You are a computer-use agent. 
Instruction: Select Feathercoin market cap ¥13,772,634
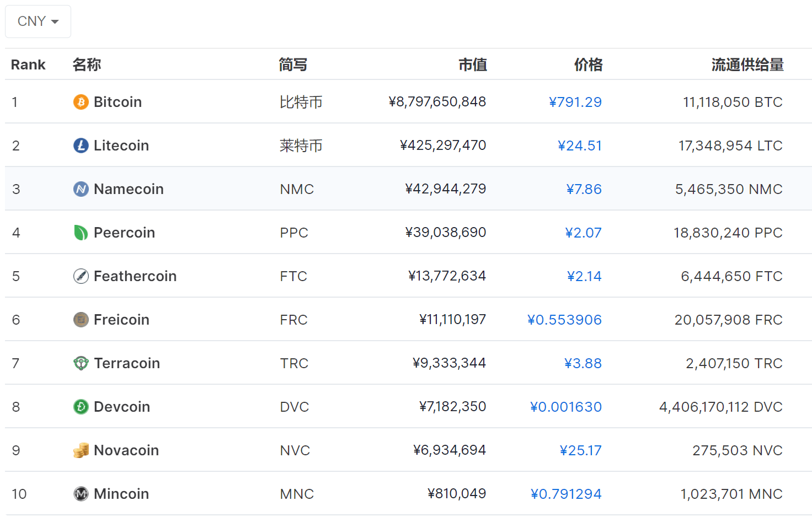[x=447, y=276]
